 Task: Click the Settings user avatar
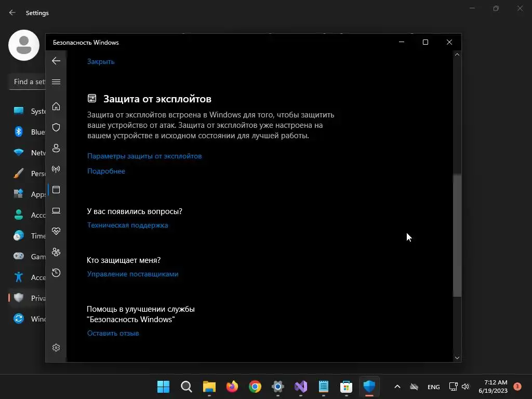point(24,45)
